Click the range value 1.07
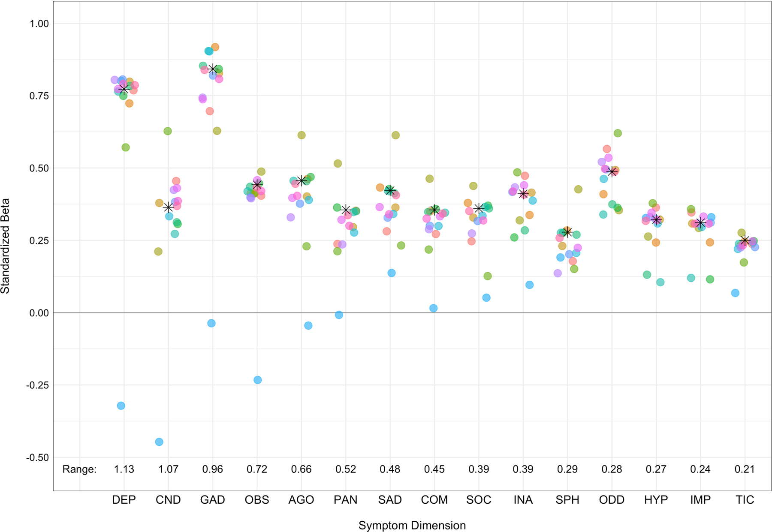Screen dimensions: 772x532 pyautogui.click(x=168, y=469)
